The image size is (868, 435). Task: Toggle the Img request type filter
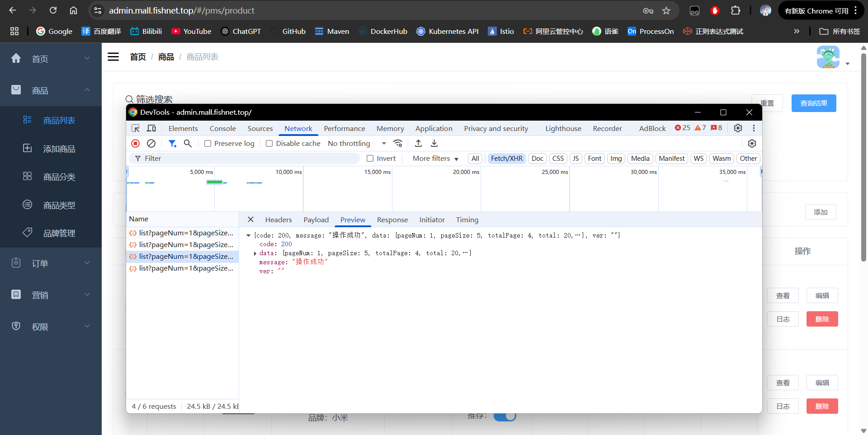tap(616, 158)
